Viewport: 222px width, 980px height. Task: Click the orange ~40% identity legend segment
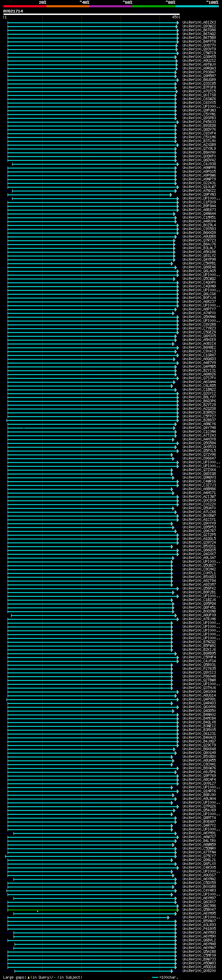click(x=68, y=6)
